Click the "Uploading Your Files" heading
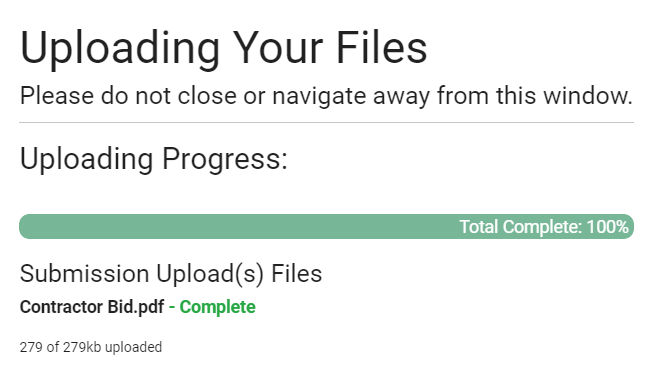The image size is (652, 368). click(x=223, y=49)
